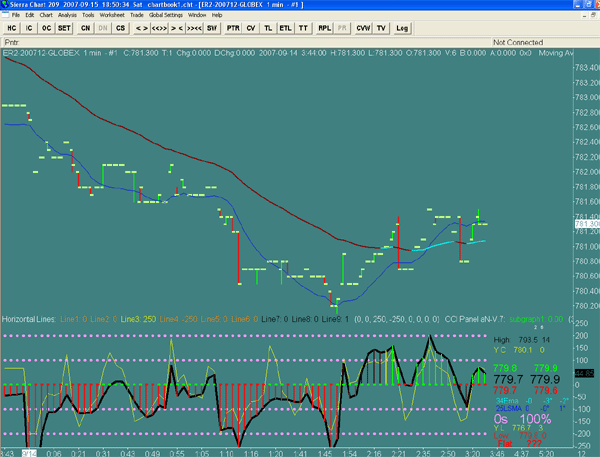Screen dimensions: 600x457
Task: Click the 'High 793.5' readout
Action: click(x=515, y=339)
